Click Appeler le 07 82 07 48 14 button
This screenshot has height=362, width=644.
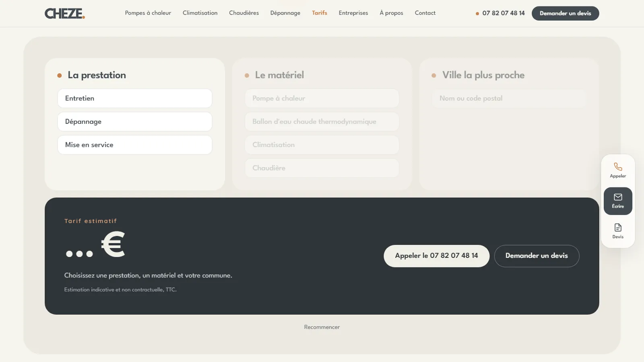point(436,256)
